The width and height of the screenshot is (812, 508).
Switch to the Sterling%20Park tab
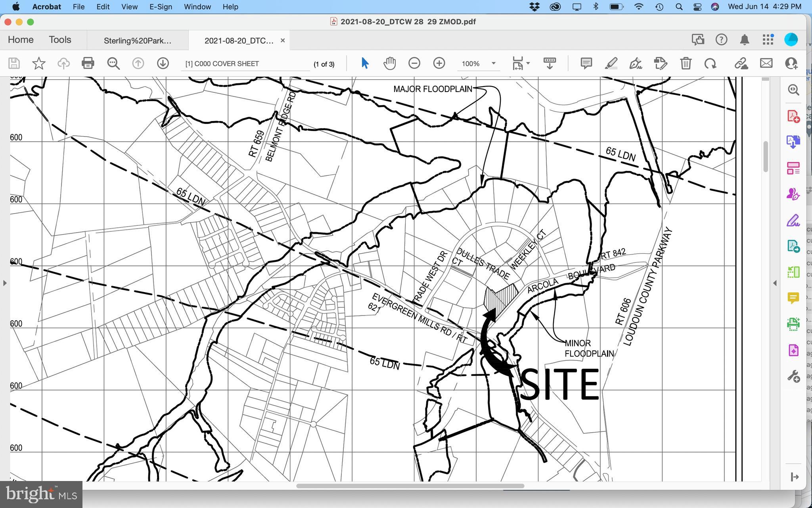tap(137, 40)
